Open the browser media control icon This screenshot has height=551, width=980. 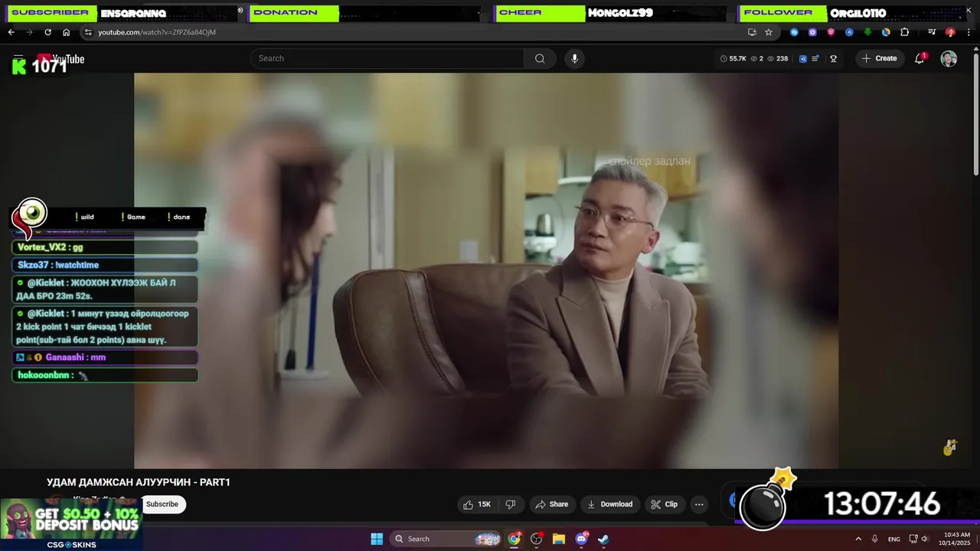tap(932, 32)
